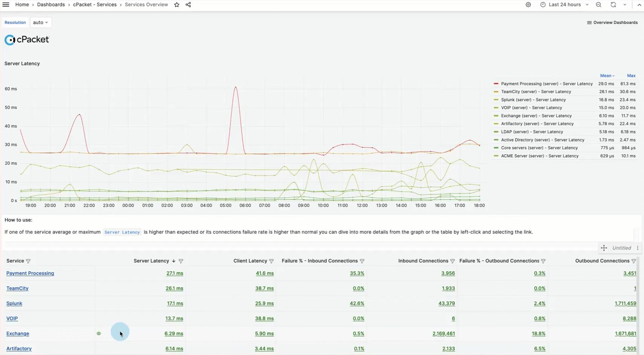This screenshot has width=644, height=355.
Task: Click TeamCity 38.7 ms client latency
Action: coord(264,288)
